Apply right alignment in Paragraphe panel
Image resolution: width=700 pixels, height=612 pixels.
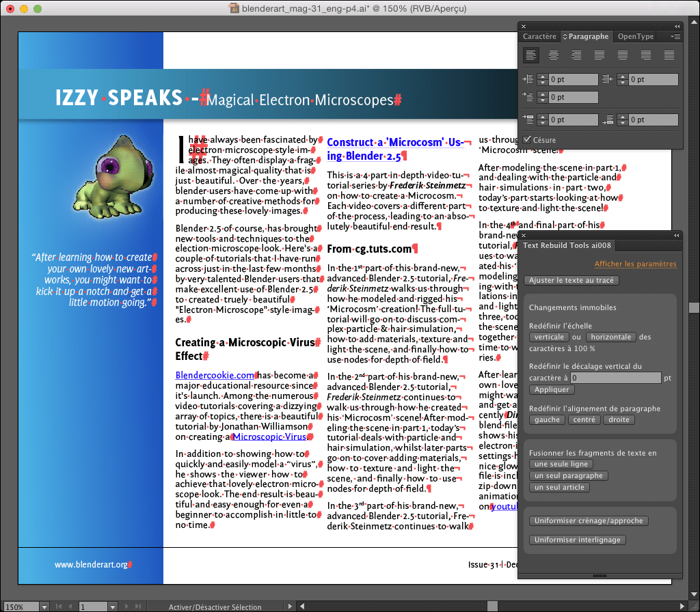click(576, 55)
